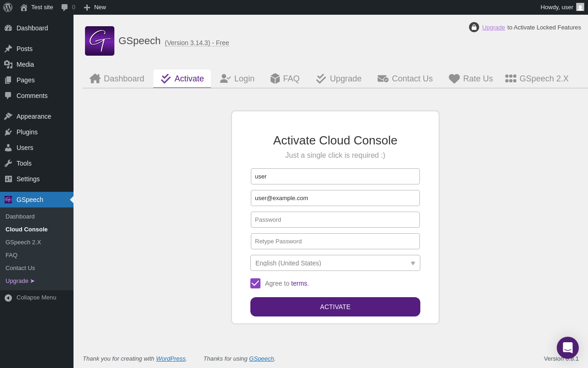Uncheck the Agree to terms checkbox
The width and height of the screenshot is (588, 368).
[x=255, y=283]
